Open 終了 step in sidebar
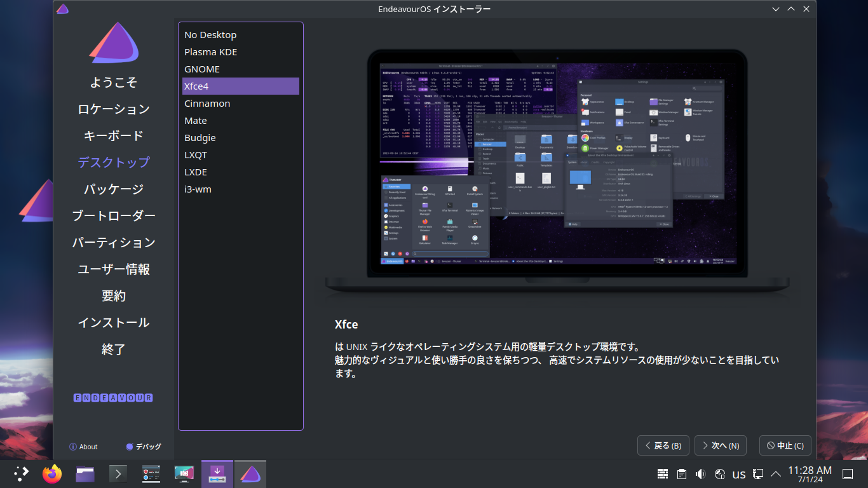 click(x=114, y=349)
